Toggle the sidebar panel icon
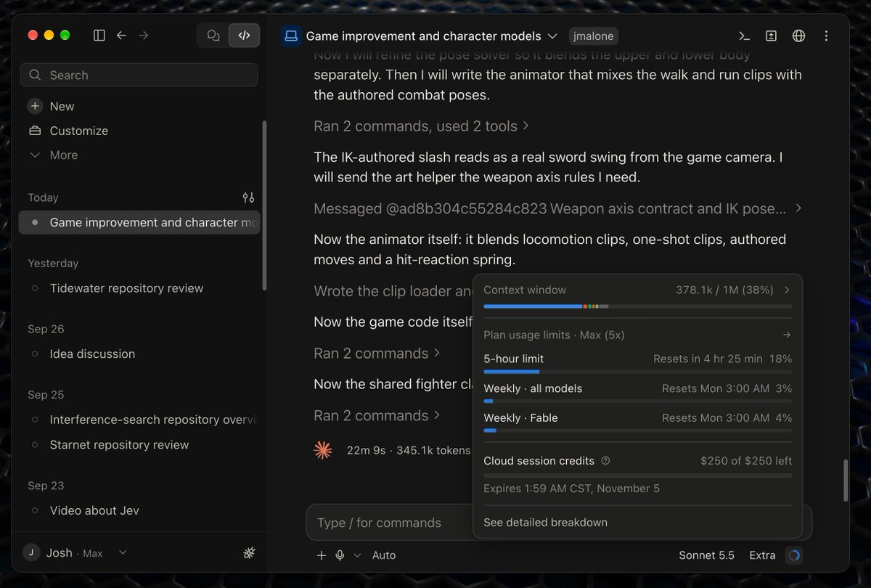The height and width of the screenshot is (588, 871). (99, 36)
